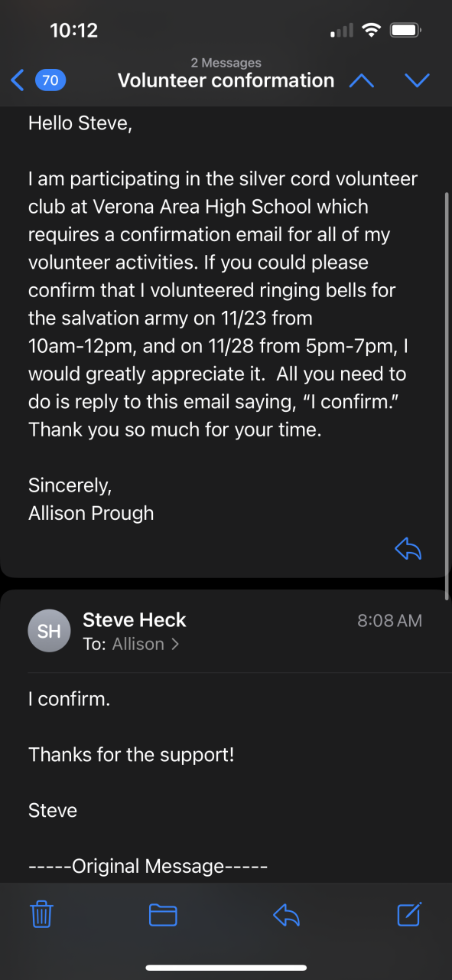Viewport: 452px width, 980px height.
Task: Expand recipient details chevron next to Allison
Action: (175, 644)
